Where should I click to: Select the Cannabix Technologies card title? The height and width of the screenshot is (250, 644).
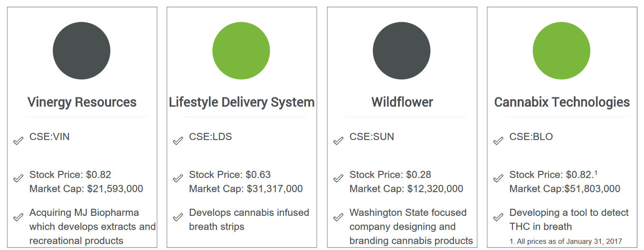coord(562,102)
